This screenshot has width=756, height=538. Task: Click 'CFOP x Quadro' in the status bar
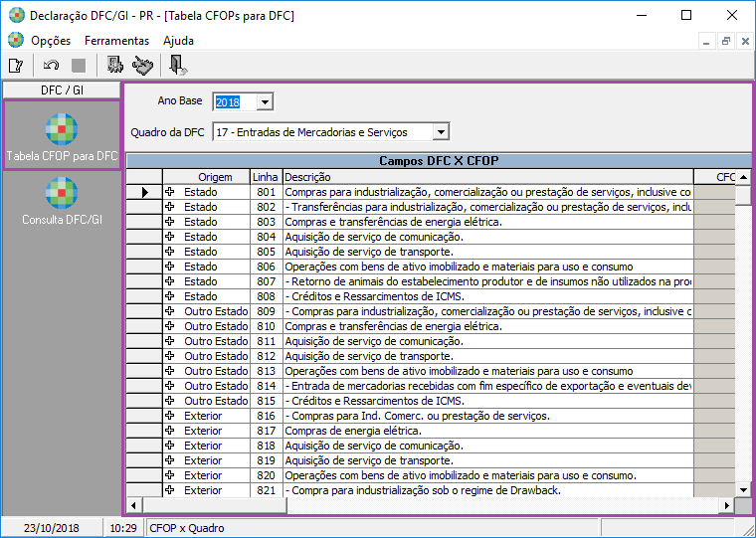click(x=187, y=528)
